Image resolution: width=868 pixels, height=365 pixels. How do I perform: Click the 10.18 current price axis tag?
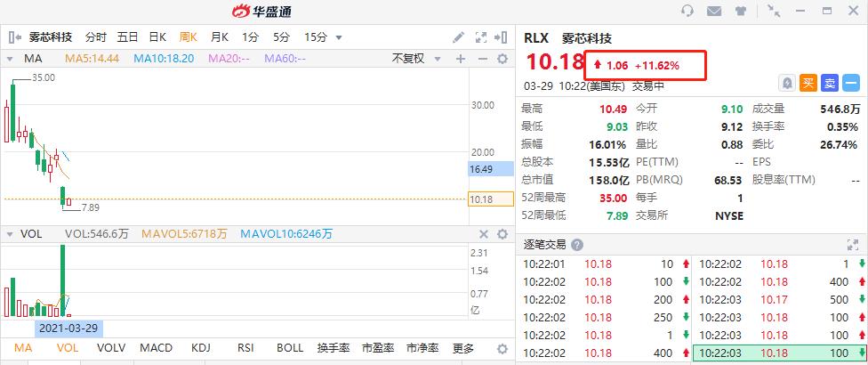click(x=492, y=199)
